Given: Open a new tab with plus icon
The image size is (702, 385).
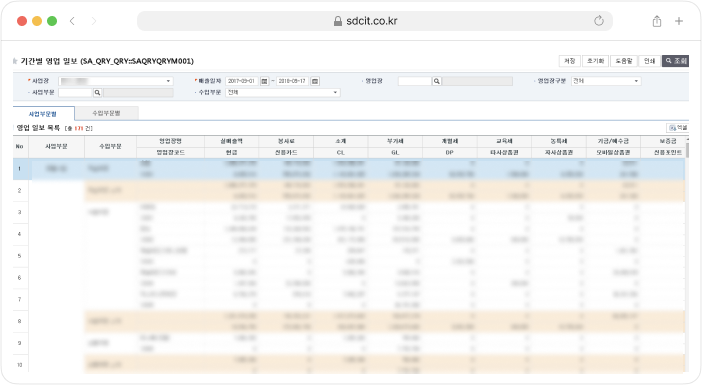Looking at the screenshot, I should click(x=679, y=21).
